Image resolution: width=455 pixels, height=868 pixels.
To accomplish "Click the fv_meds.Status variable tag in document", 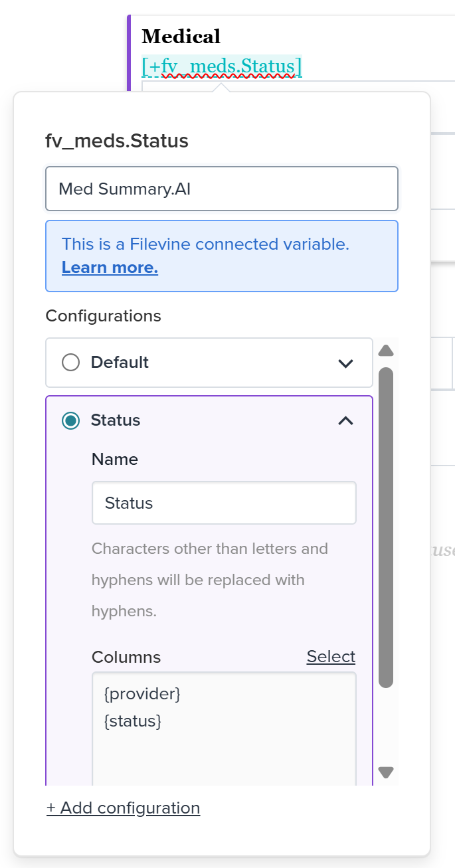I will 222,66.
